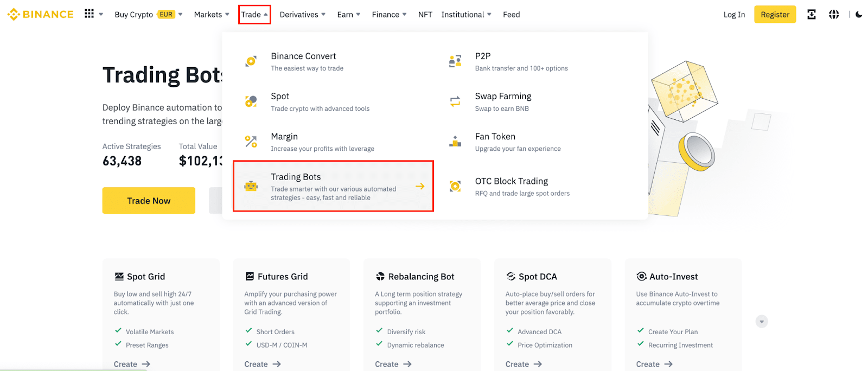
Task: Click the Log In link
Action: point(734,15)
